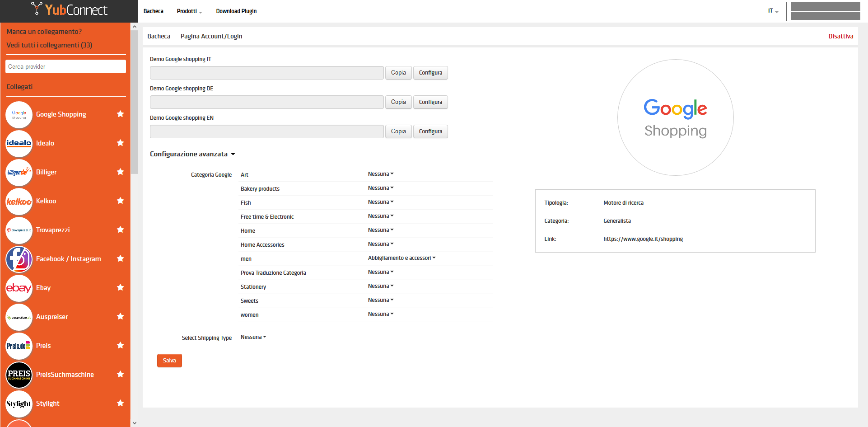The height and width of the screenshot is (427, 868).
Task: Go to Bacheca in top navigation
Action: click(x=154, y=11)
